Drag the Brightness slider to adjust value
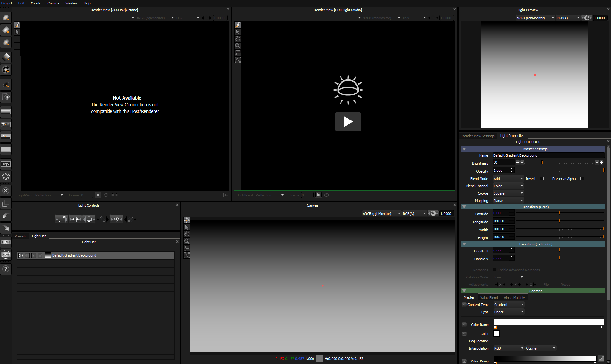The width and height of the screenshot is (611, 364). pos(543,162)
